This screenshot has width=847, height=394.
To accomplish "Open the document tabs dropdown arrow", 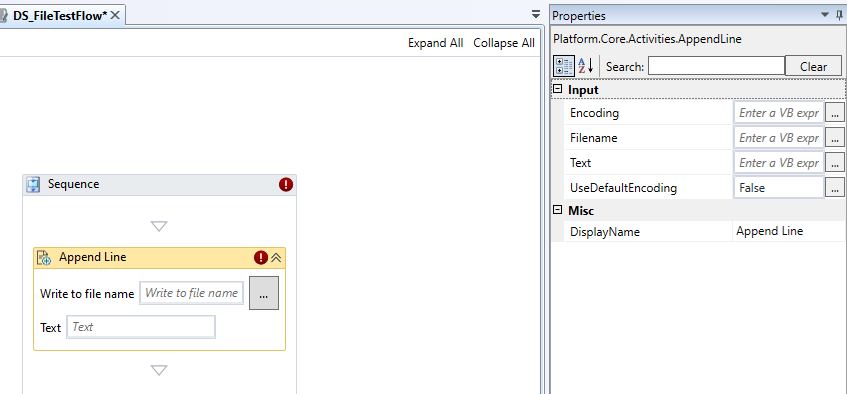I will (535, 15).
